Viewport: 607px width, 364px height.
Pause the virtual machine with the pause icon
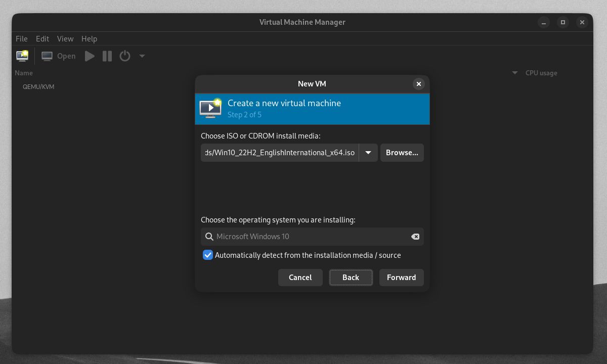[107, 56]
